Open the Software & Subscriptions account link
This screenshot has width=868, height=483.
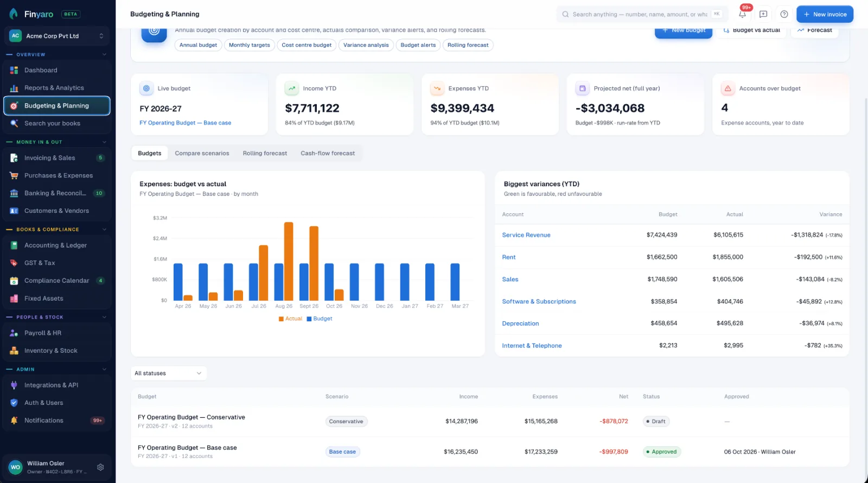point(539,302)
